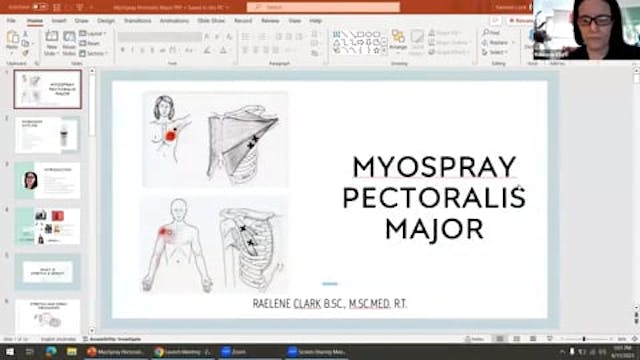
Task: Click the Center paragraph alignment icon
Action: point(256,50)
